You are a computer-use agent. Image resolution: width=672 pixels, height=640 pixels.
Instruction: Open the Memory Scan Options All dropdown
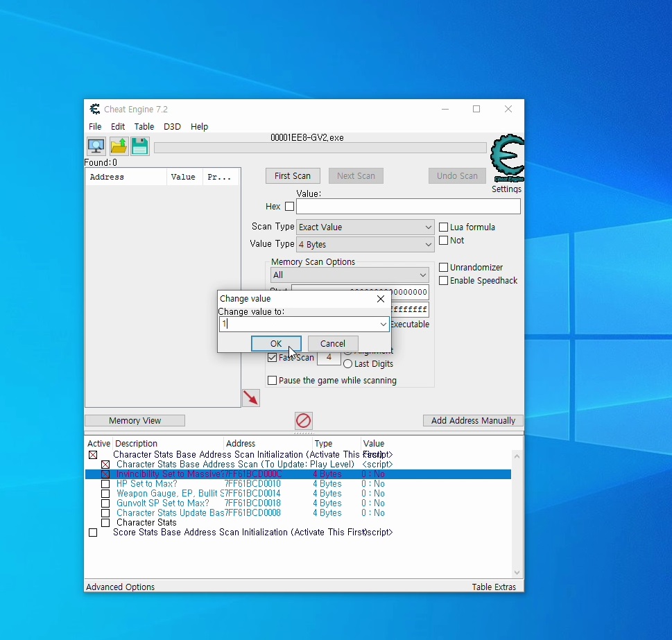pyautogui.click(x=350, y=275)
